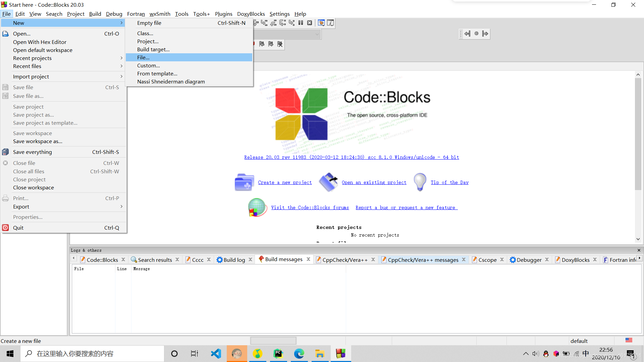Close the Cccc log tab

209,259
